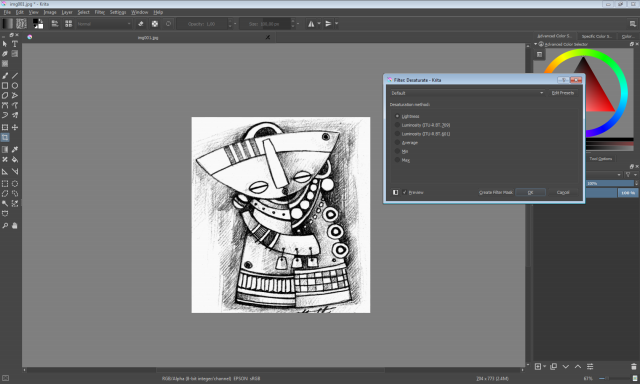Open the brush size options arrow
The image size is (640, 384).
298,24
